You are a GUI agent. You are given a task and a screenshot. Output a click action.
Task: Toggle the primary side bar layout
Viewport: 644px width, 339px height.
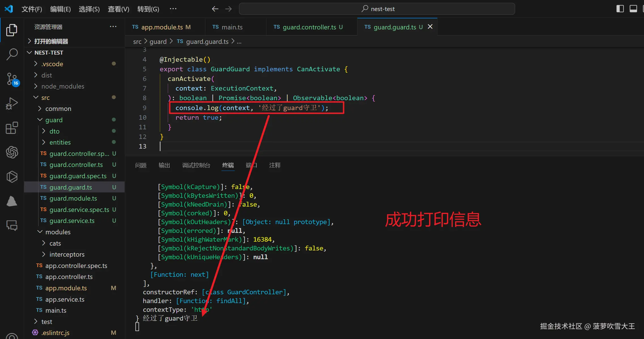pos(620,8)
